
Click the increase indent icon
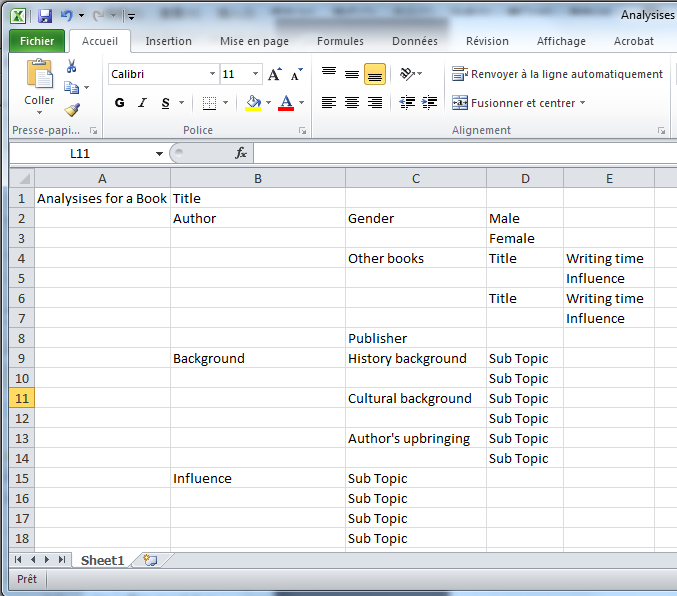(429, 103)
